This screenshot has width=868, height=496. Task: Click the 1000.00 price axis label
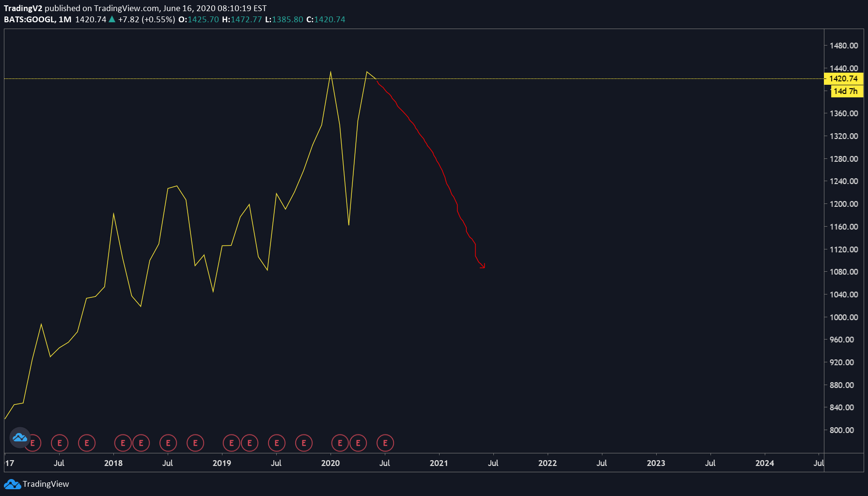point(844,317)
